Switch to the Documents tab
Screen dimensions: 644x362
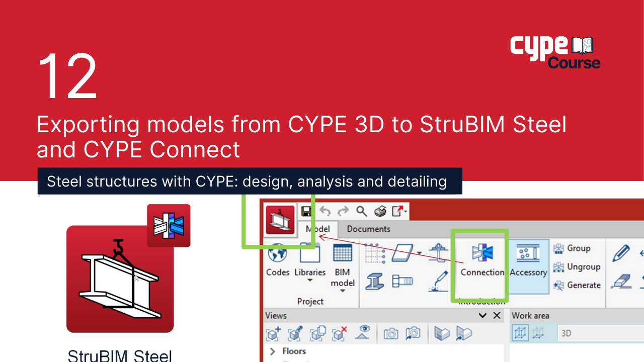(368, 229)
